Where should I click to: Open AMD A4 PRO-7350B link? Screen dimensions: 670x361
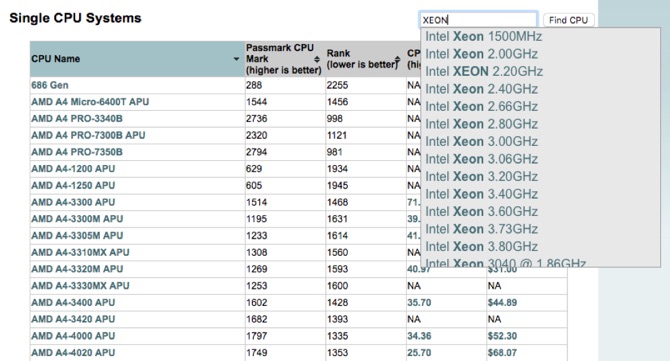77,152
